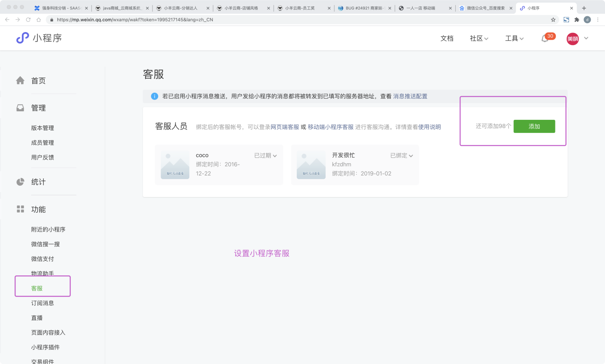Bookmark this page with star icon
The image size is (605, 364).
(553, 19)
